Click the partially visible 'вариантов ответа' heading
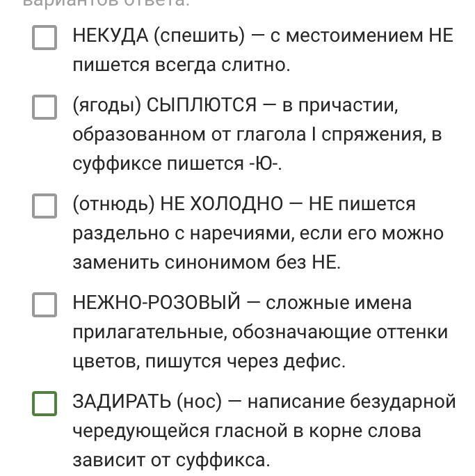Image resolution: width=475 pixels, height=476 pixels. click(x=106, y=3)
